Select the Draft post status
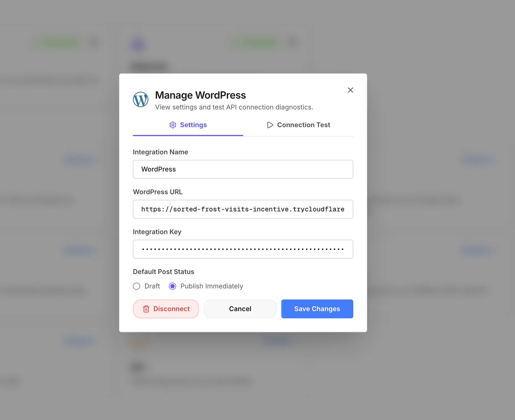The width and height of the screenshot is (515, 420). (137, 286)
